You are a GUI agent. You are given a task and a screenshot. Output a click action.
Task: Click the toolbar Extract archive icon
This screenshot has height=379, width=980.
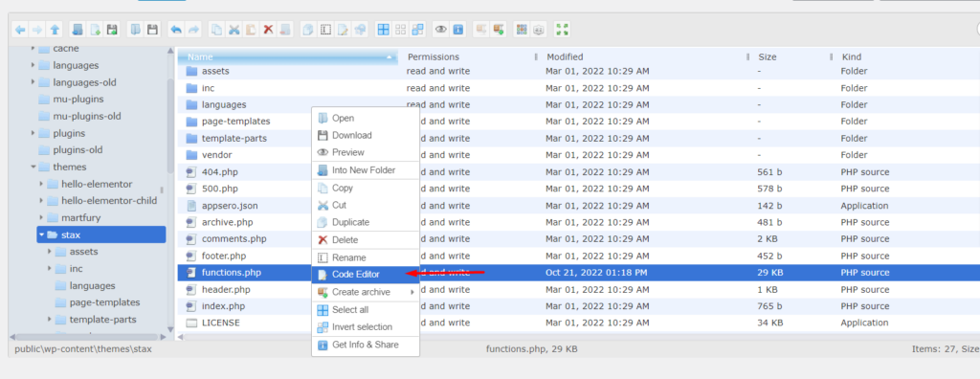point(480,29)
